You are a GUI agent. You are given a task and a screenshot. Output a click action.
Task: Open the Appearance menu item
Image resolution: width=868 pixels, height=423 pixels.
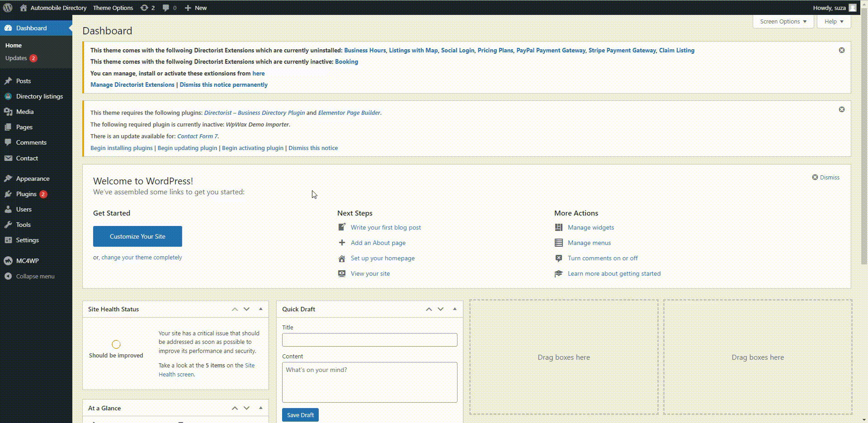coord(33,179)
